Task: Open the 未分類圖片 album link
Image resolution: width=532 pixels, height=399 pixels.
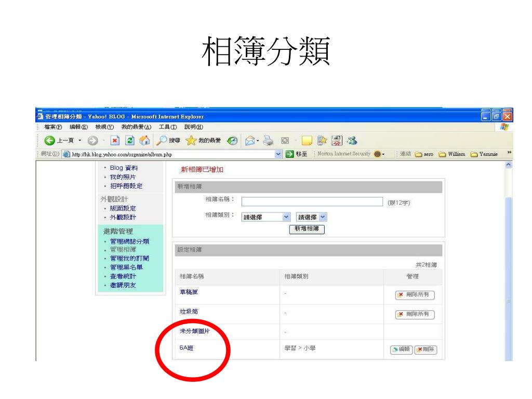Action: (x=195, y=331)
